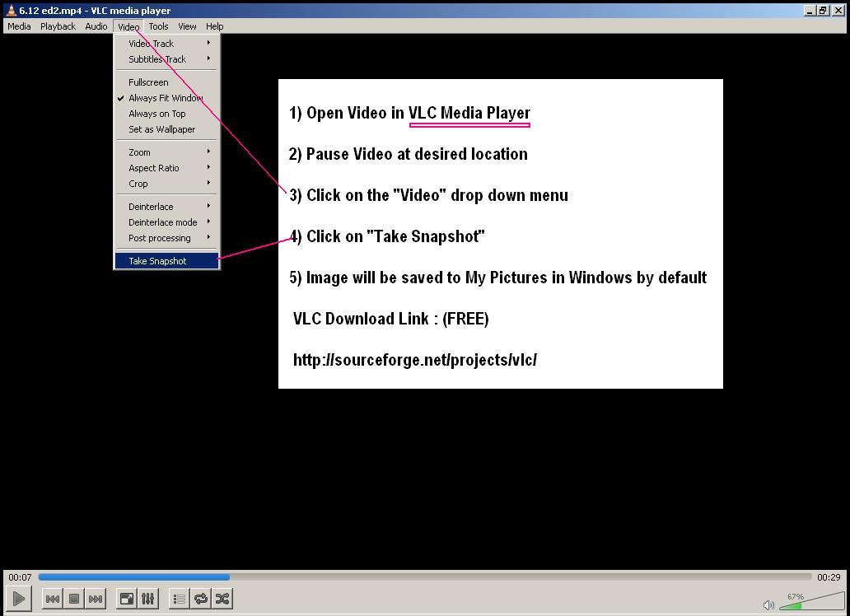Screen dimensions: 850x616
Task: Click elapsed time label 00:07
Action: click(x=20, y=577)
